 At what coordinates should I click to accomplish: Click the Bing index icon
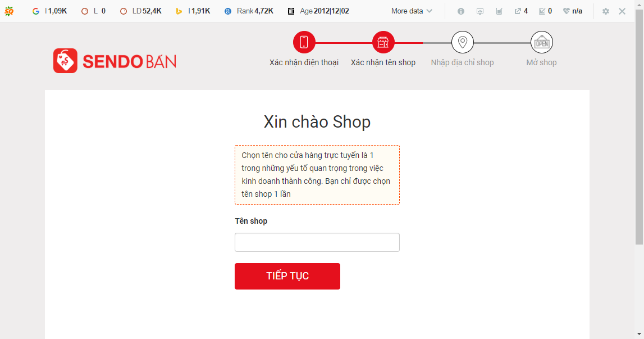click(179, 11)
